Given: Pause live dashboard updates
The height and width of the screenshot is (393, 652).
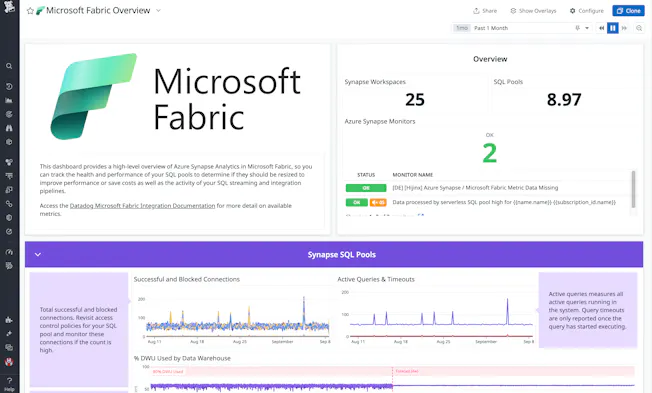Looking at the screenshot, I should [x=612, y=28].
